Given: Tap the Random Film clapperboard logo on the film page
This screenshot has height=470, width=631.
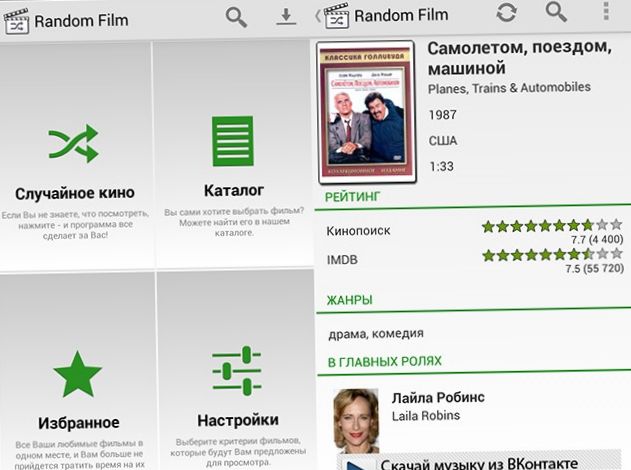Looking at the screenshot, I should [336, 15].
